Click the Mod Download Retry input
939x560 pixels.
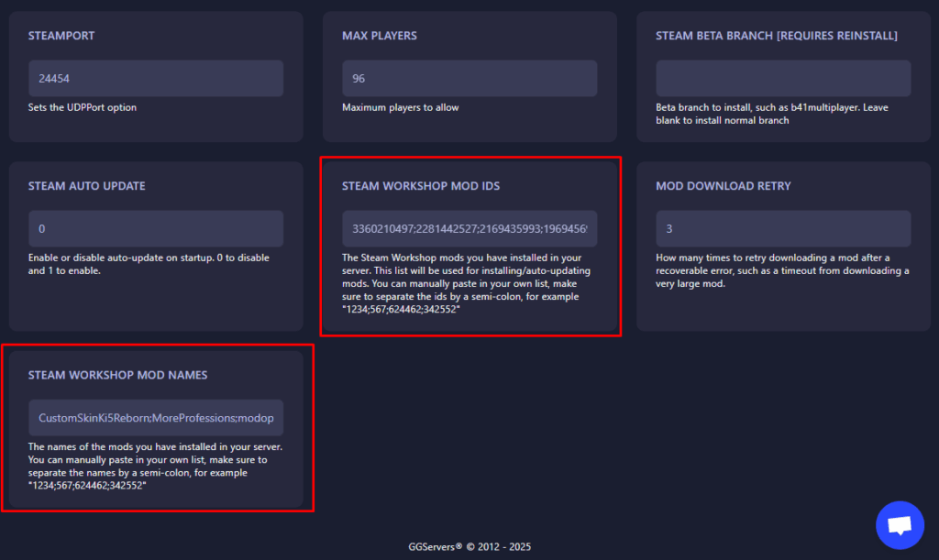point(783,229)
